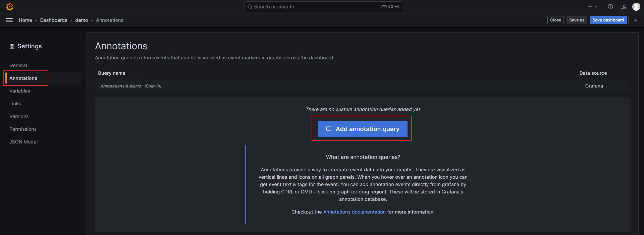The height and width of the screenshot is (235, 644).
Task: Click the Save dashboard button
Action: click(x=608, y=20)
